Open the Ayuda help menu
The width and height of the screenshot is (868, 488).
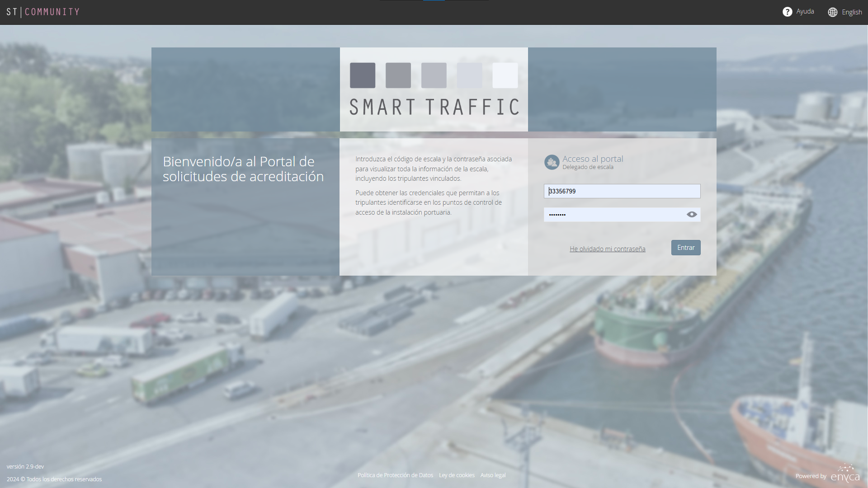pyautogui.click(x=805, y=11)
